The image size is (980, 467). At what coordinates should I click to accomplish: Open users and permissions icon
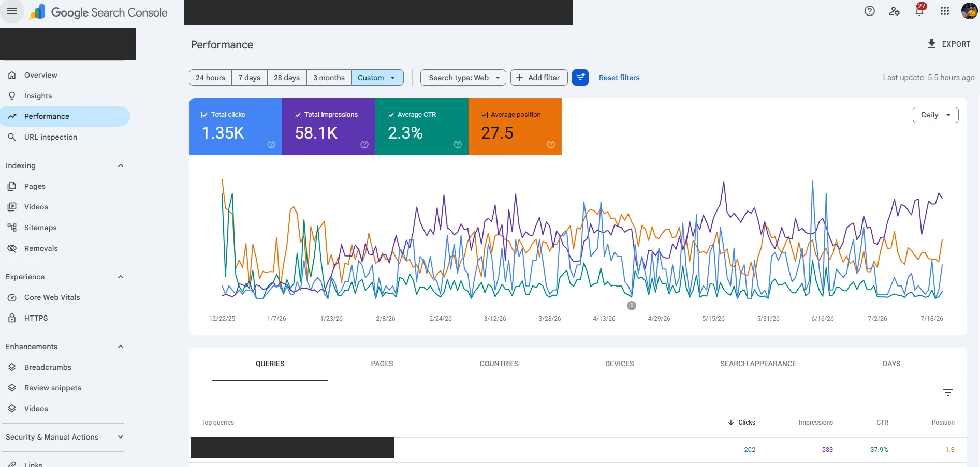(x=895, y=11)
